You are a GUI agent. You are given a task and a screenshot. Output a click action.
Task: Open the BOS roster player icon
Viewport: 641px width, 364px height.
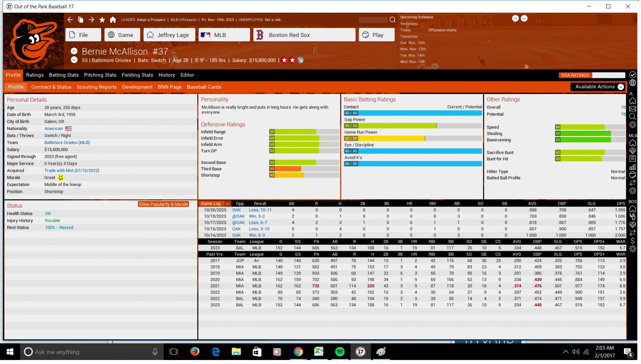632,217
